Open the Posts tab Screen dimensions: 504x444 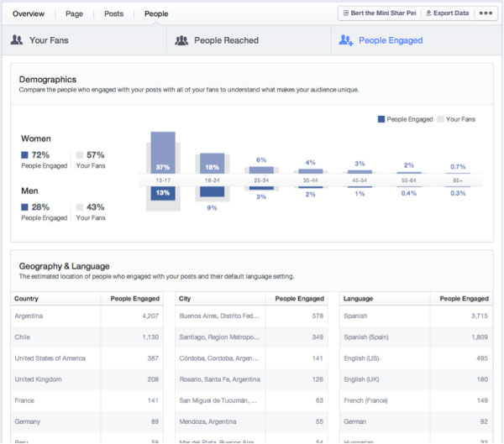(113, 13)
